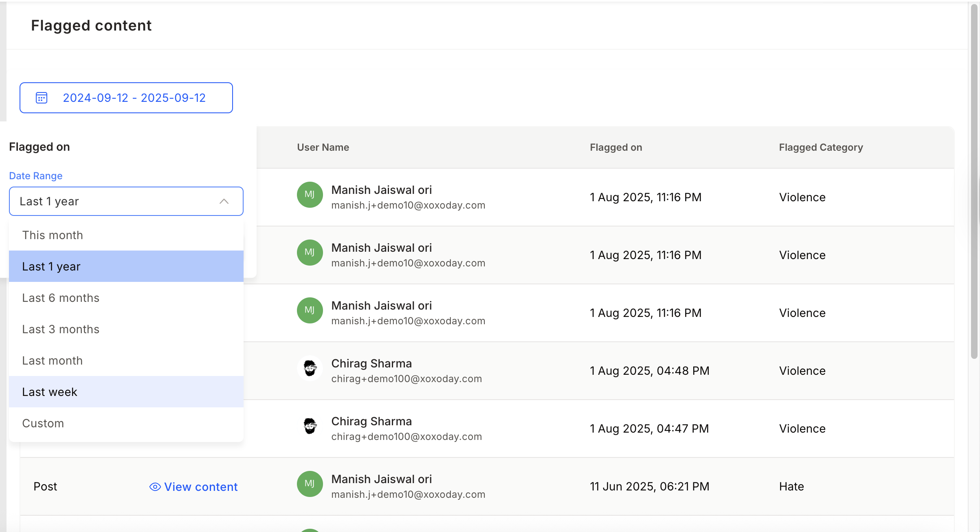980x532 pixels.
Task: Click the 1 Aug 2025, 04:48 PM cell
Action: tap(650, 371)
